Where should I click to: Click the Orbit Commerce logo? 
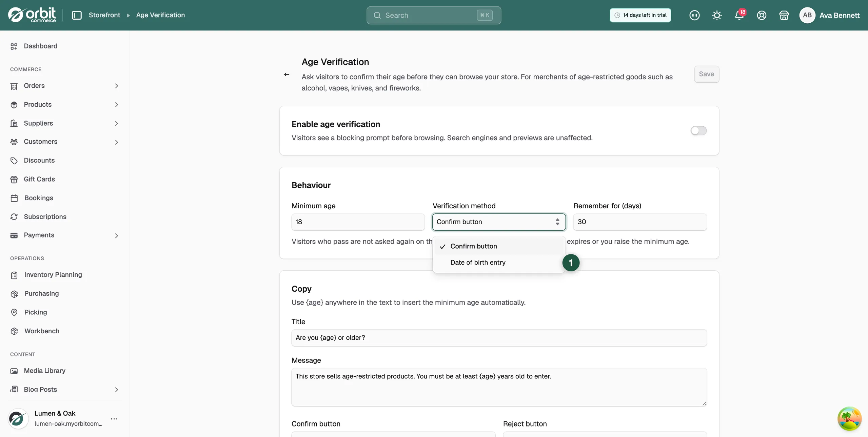(32, 15)
